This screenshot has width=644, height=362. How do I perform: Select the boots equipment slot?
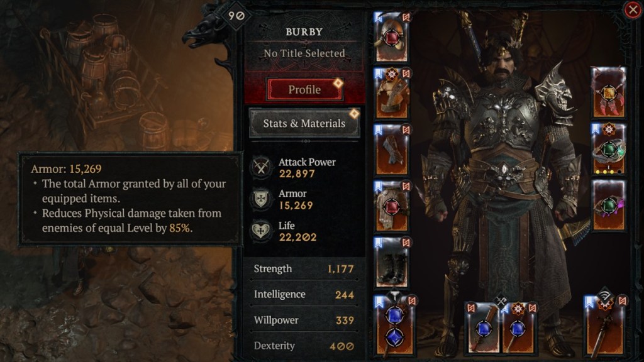pos(392,263)
